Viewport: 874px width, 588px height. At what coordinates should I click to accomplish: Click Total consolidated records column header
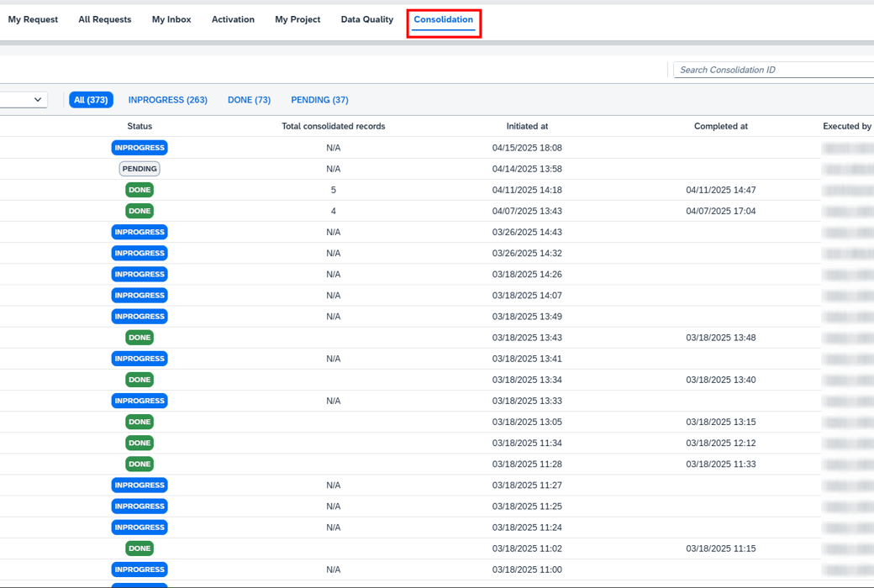334,127
